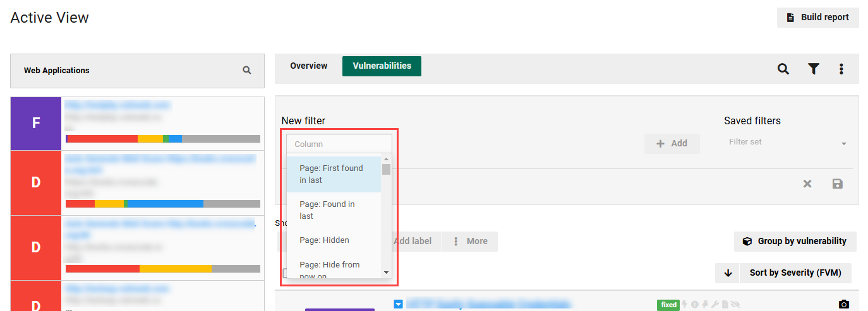
Task: Open search using the magnifier in tab bar
Action: (783, 69)
